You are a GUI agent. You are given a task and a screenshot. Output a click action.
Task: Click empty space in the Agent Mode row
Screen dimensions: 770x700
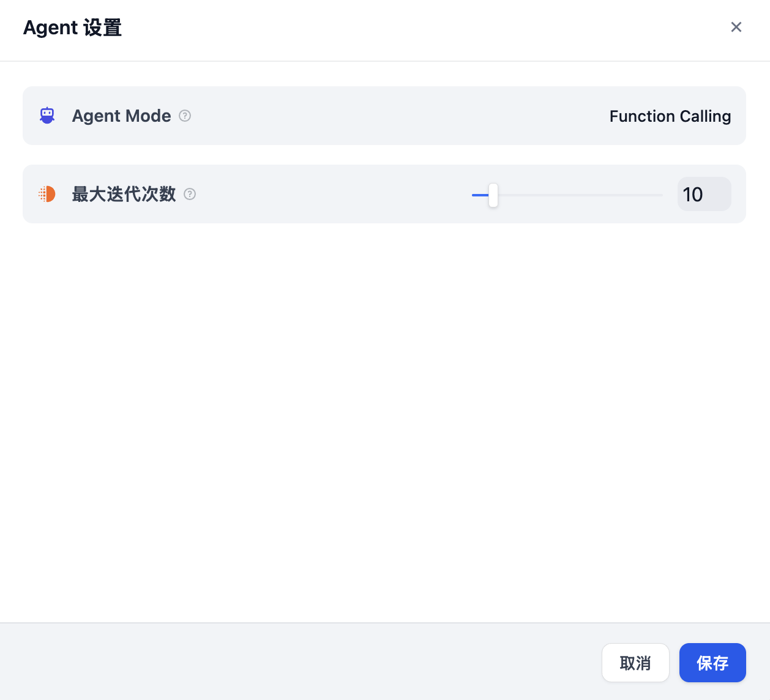[392, 116]
